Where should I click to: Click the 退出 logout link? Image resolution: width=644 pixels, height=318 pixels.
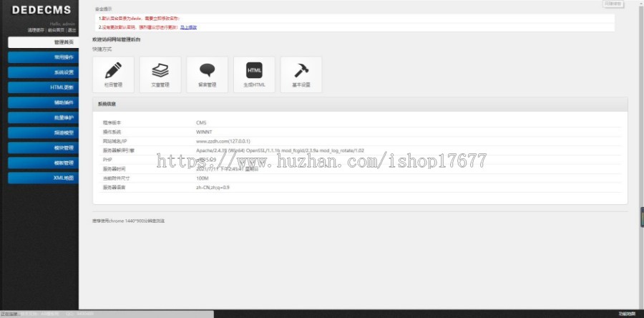[x=72, y=30]
